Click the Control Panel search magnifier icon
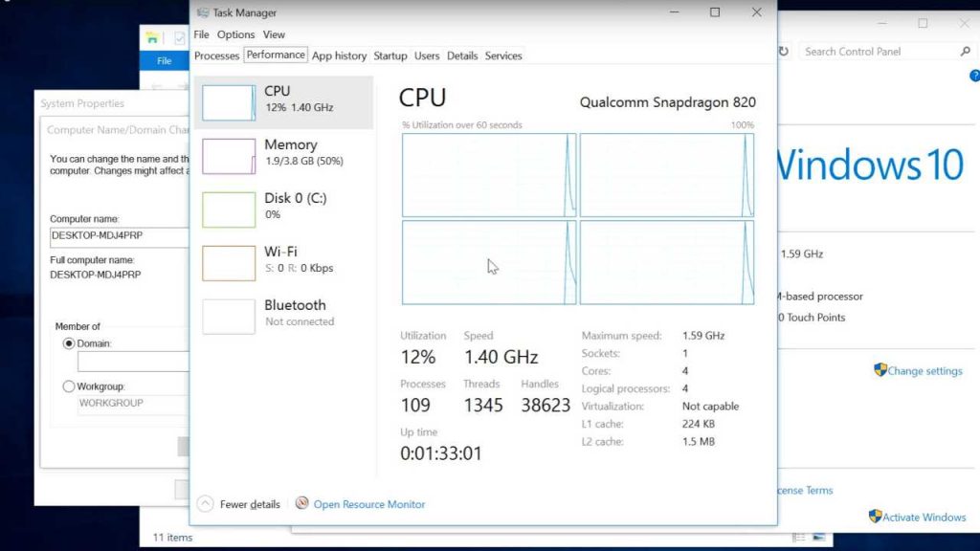 [965, 52]
